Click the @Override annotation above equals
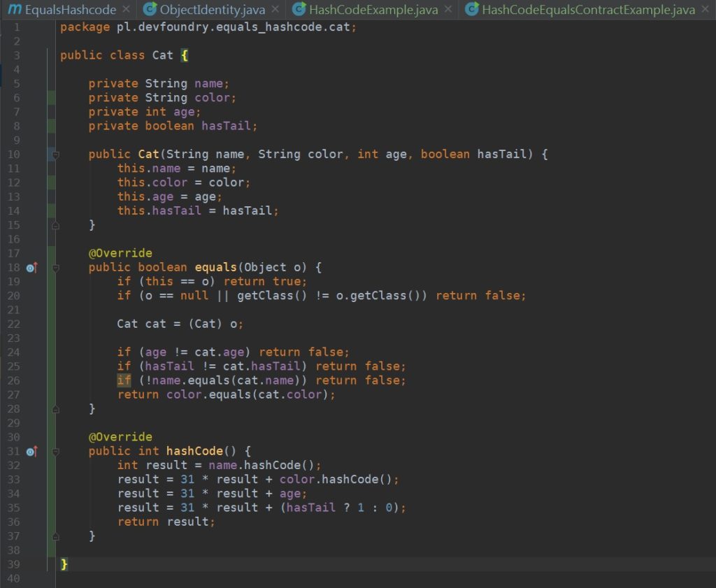The width and height of the screenshot is (716, 588). coord(120,253)
